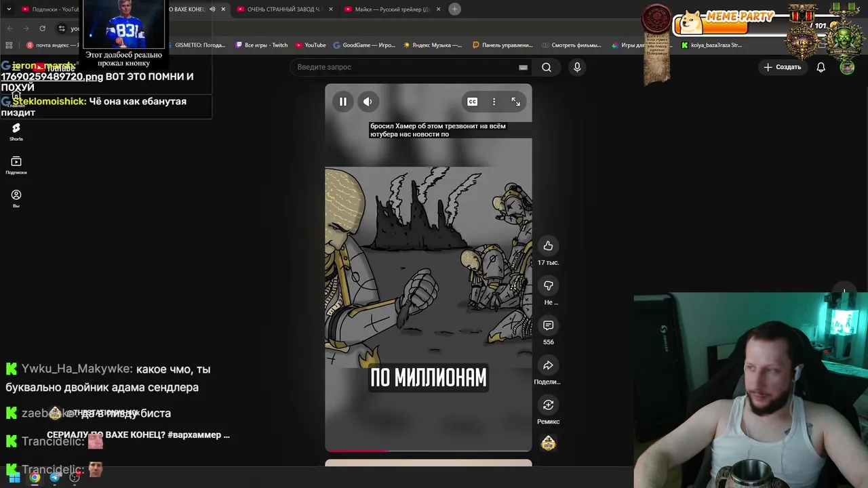Open the next Short preview below the player
The image size is (868, 488).
[429, 463]
